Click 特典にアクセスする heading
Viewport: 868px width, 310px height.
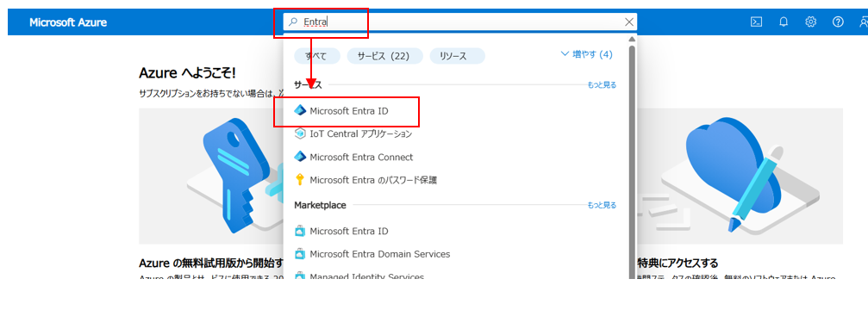678,263
